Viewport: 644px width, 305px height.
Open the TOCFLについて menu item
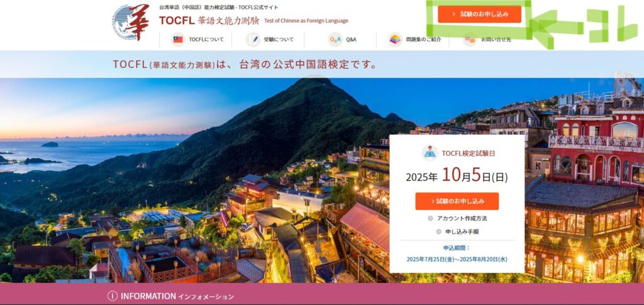(196, 40)
